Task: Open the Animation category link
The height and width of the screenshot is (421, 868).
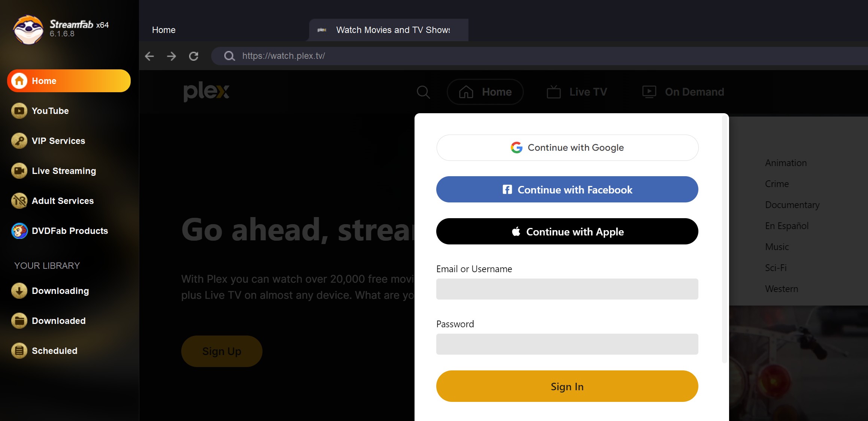Action: (x=786, y=163)
